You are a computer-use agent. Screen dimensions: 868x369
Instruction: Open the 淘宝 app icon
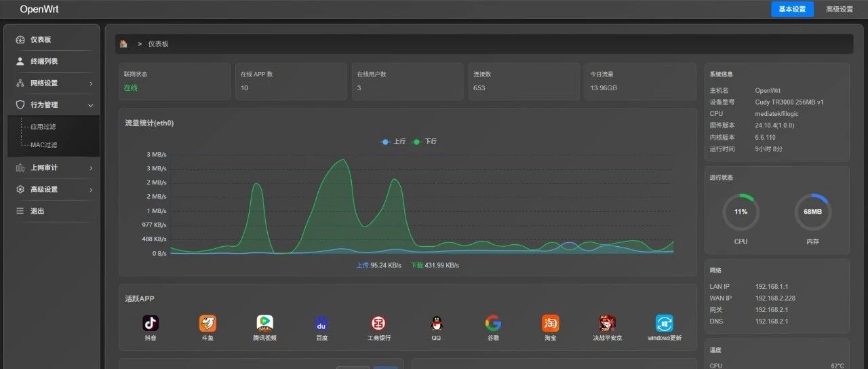pyautogui.click(x=550, y=323)
